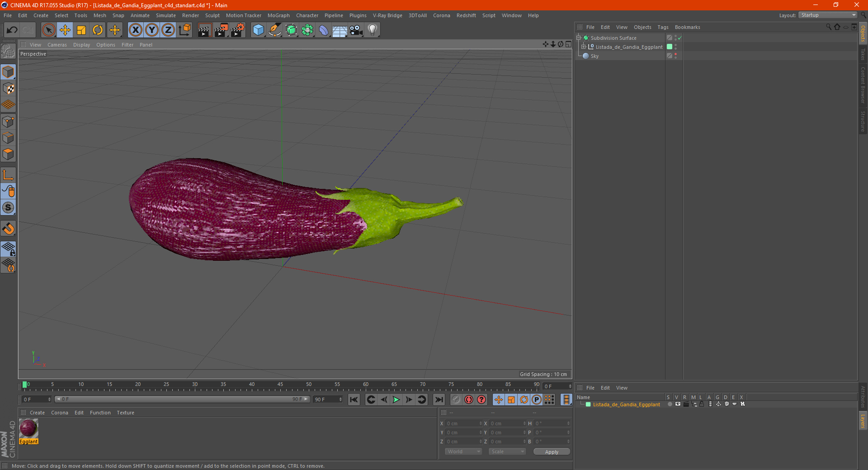Add Subdivision Surface generator icon
This screenshot has width=868, height=470.
click(x=291, y=30)
